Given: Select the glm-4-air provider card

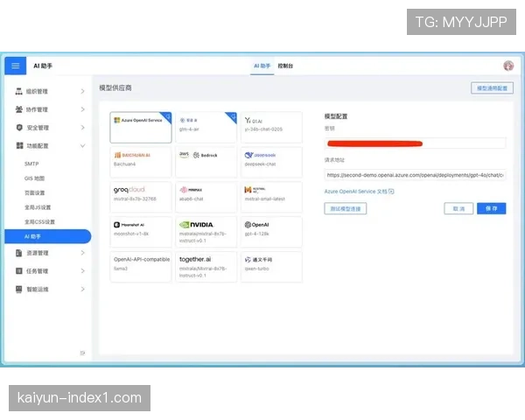Looking at the screenshot, I should point(206,127).
